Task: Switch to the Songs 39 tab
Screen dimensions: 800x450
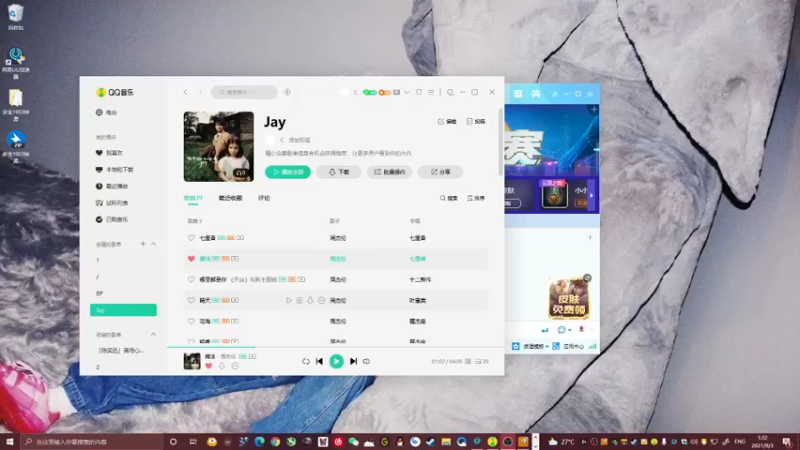Action: (193, 198)
